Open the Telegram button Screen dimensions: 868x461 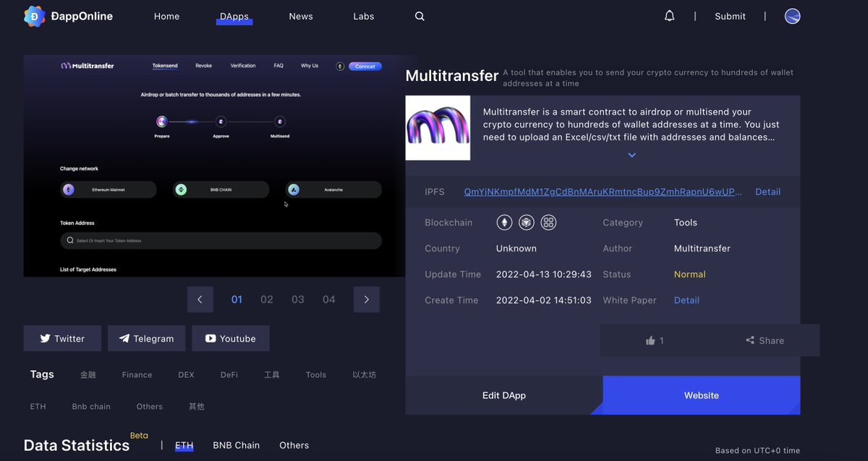[x=146, y=339]
